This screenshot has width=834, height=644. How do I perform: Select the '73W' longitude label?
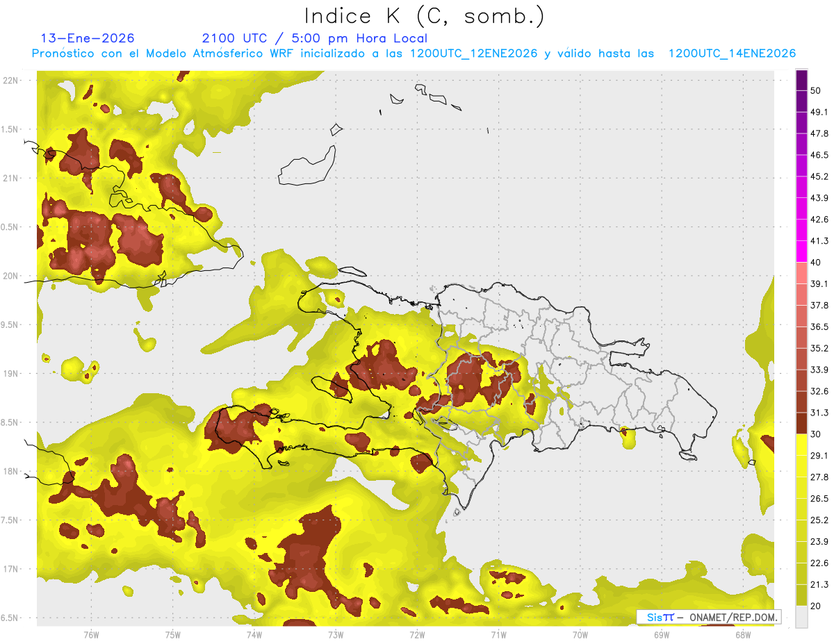336,635
